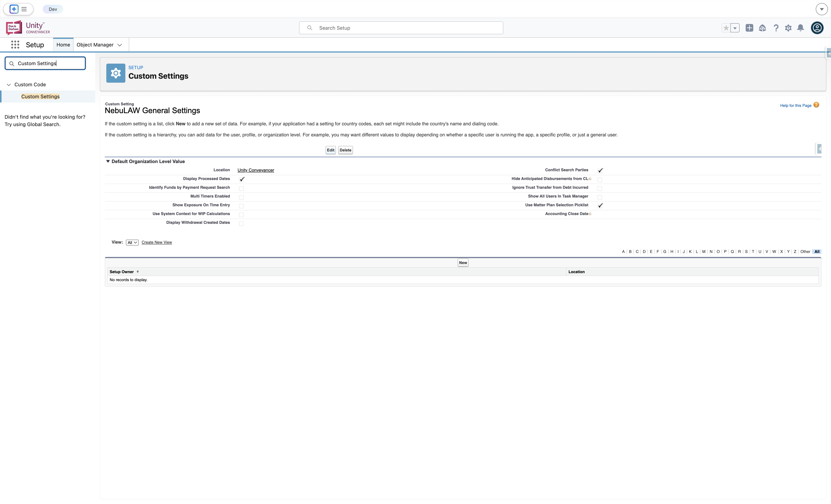This screenshot has height=504, width=831.
Task: Open the Help question mark icon
Action: [x=776, y=28]
